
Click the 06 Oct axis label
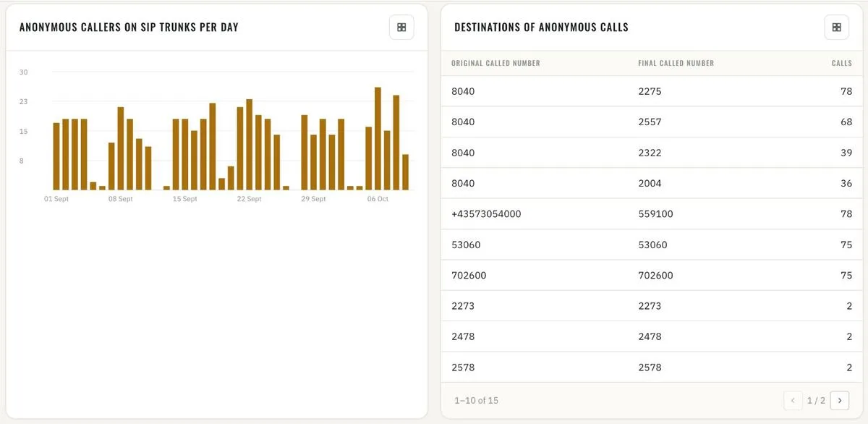pos(378,199)
